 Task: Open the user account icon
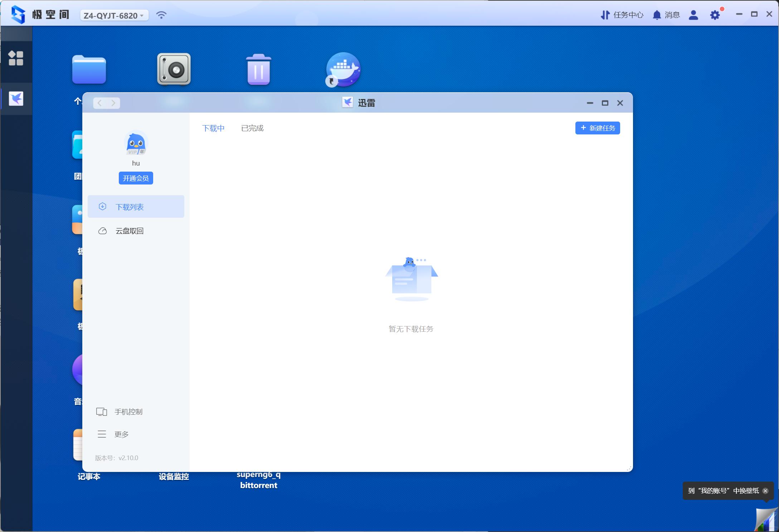tap(693, 15)
